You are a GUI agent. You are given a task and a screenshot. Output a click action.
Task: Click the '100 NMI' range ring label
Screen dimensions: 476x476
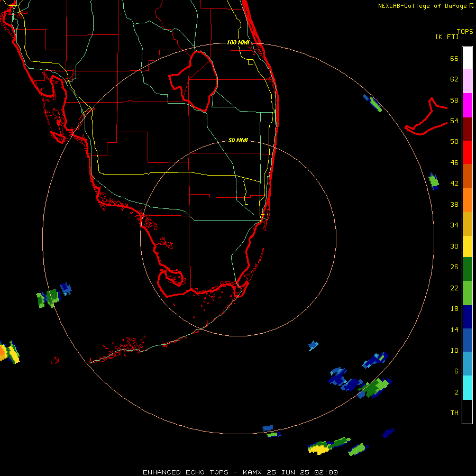(238, 42)
